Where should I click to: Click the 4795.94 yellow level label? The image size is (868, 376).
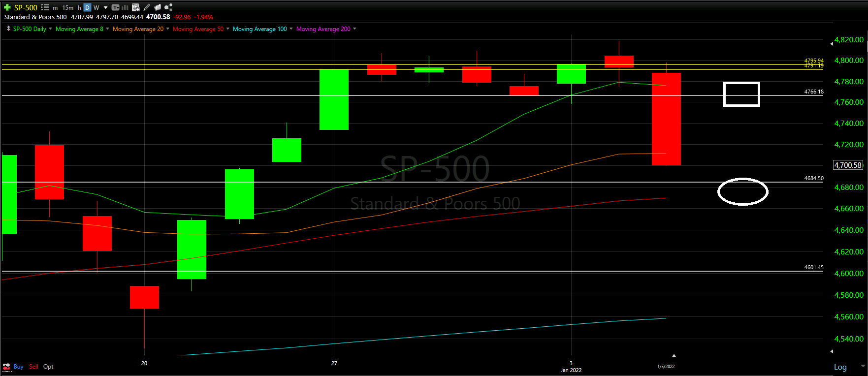click(814, 61)
